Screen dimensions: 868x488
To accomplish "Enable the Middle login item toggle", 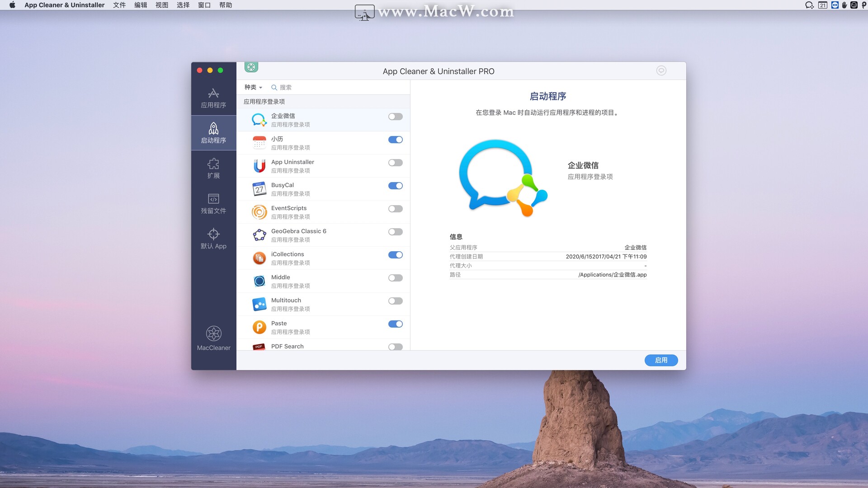I will pyautogui.click(x=395, y=278).
